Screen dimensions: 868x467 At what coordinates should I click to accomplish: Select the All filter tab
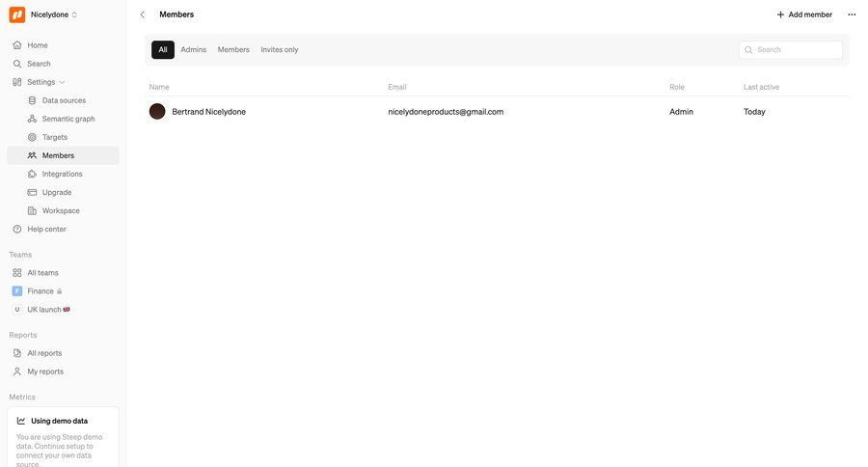pos(163,50)
